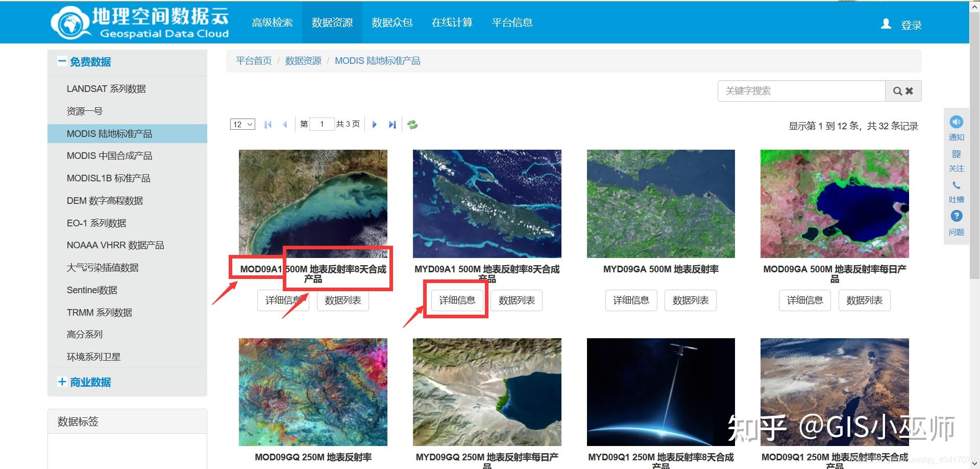Click the 吐槽 phone icon

(x=957, y=185)
